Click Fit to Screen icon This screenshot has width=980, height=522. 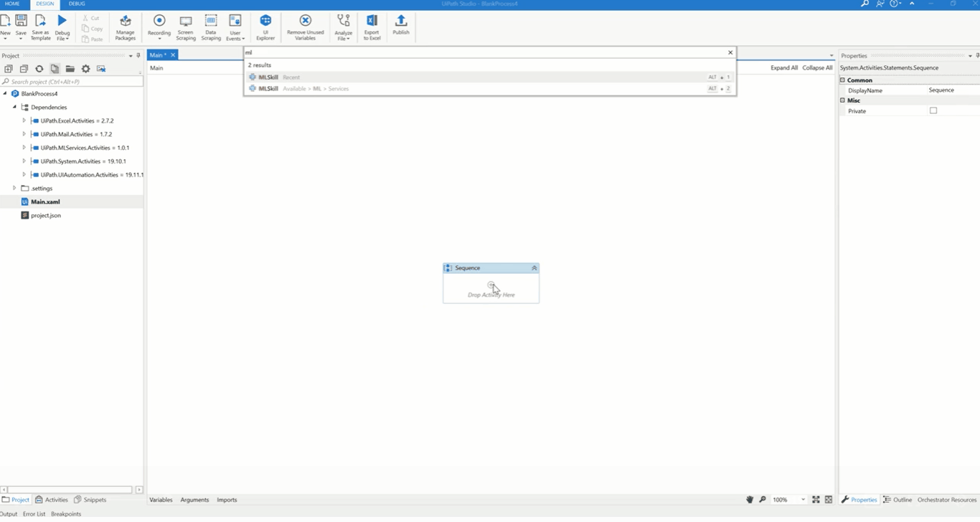pos(816,500)
